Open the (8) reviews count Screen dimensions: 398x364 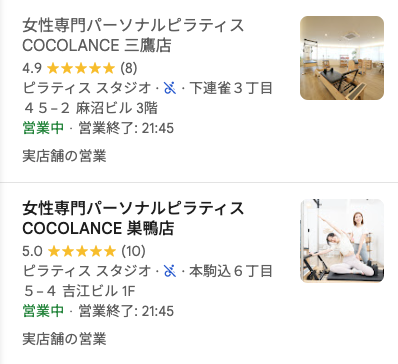(x=129, y=68)
